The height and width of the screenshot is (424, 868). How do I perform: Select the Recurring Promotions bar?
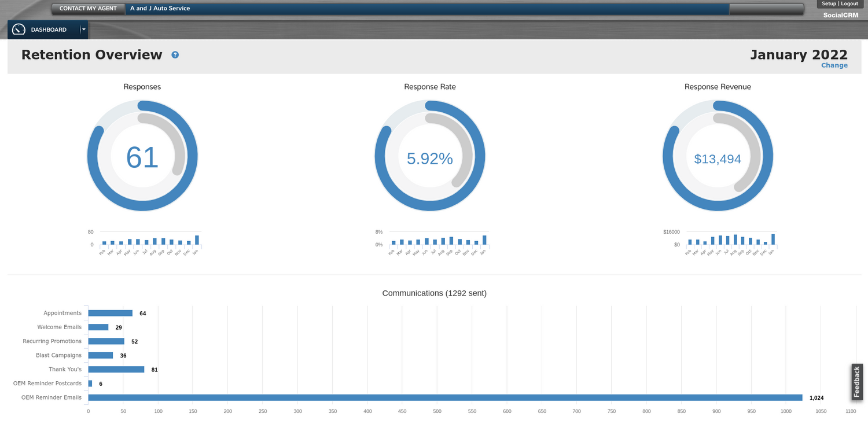tap(106, 341)
